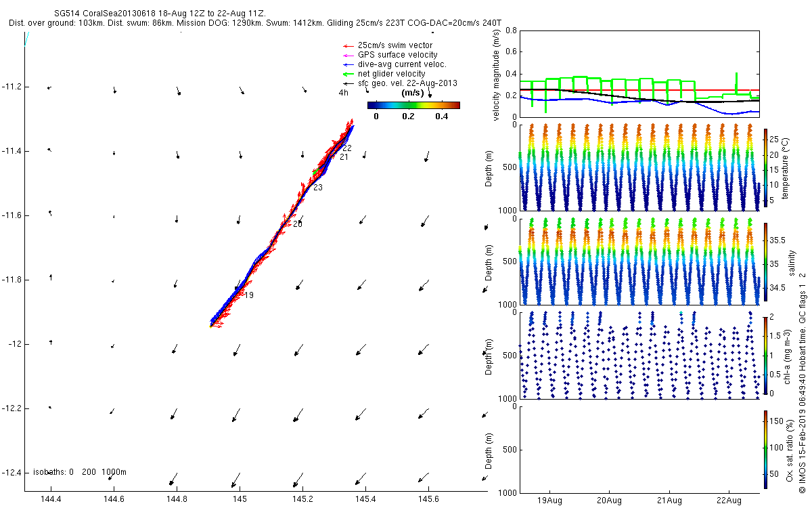This screenshot has height=508, width=812.
Task: Click day label '23' on the glider track
Action: (x=317, y=188)
